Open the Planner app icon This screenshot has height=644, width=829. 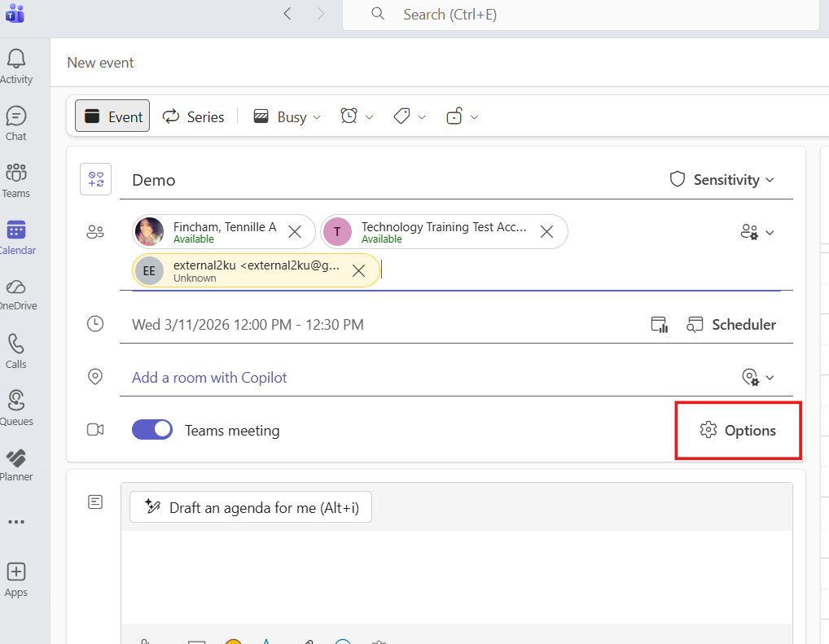coord(16,463)
